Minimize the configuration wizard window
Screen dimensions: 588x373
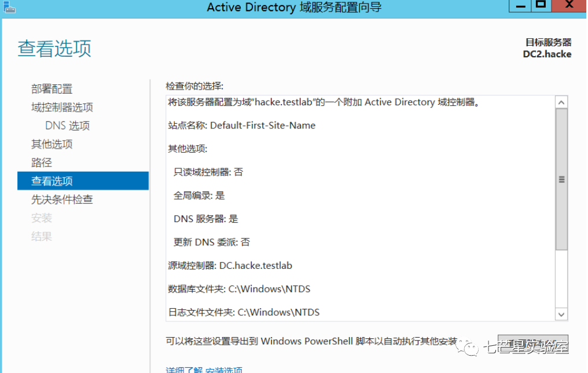(520, 6)
